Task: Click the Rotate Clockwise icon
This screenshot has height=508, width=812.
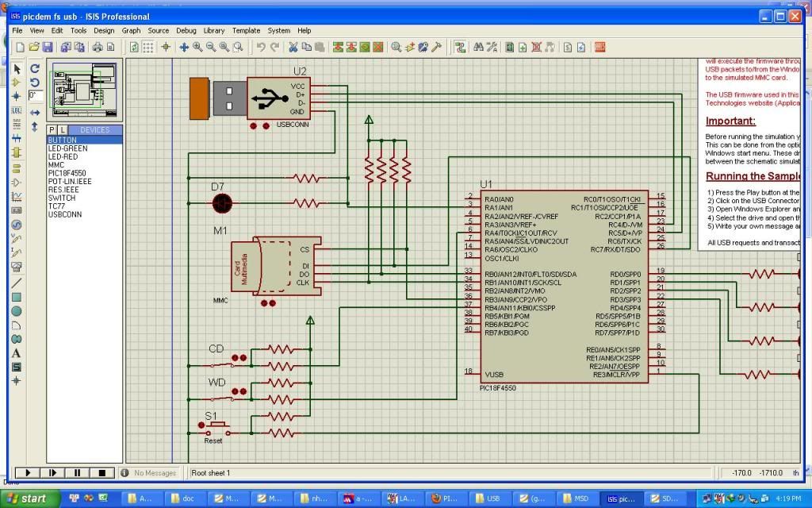Action: coord(35,68)
